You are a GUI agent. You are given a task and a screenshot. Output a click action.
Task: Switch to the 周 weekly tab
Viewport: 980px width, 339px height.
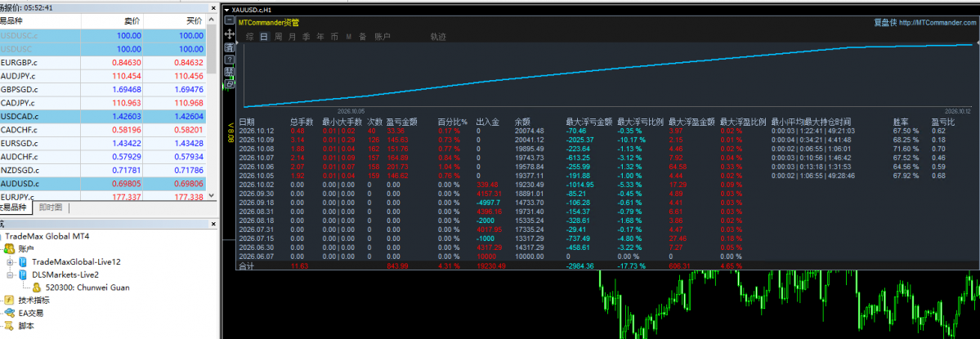(278, 37)
